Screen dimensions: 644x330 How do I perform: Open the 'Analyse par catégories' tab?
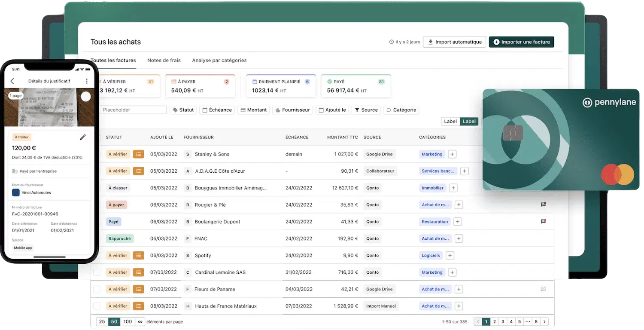tap(219, 61)
